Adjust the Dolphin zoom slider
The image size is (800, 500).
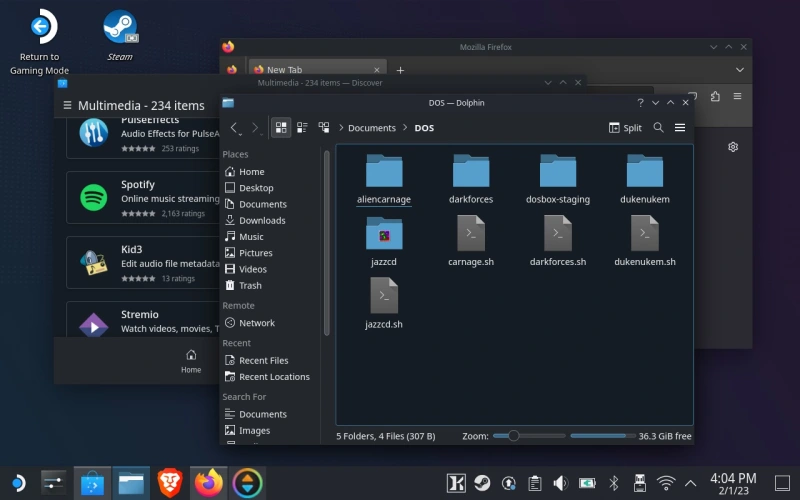(x=514, y=436)
